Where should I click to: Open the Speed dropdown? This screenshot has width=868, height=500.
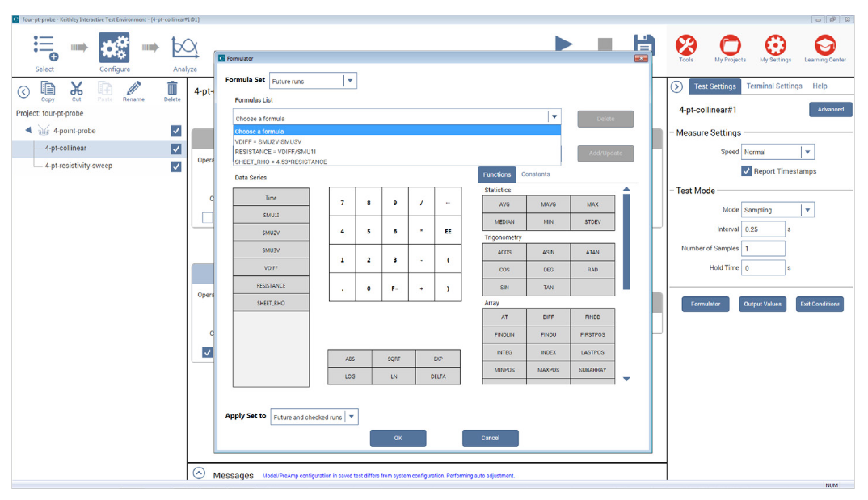(x=807, y=152)
